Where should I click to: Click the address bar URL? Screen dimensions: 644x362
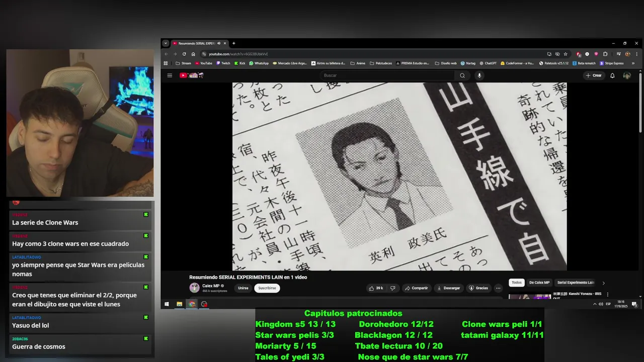coord(238,54)
